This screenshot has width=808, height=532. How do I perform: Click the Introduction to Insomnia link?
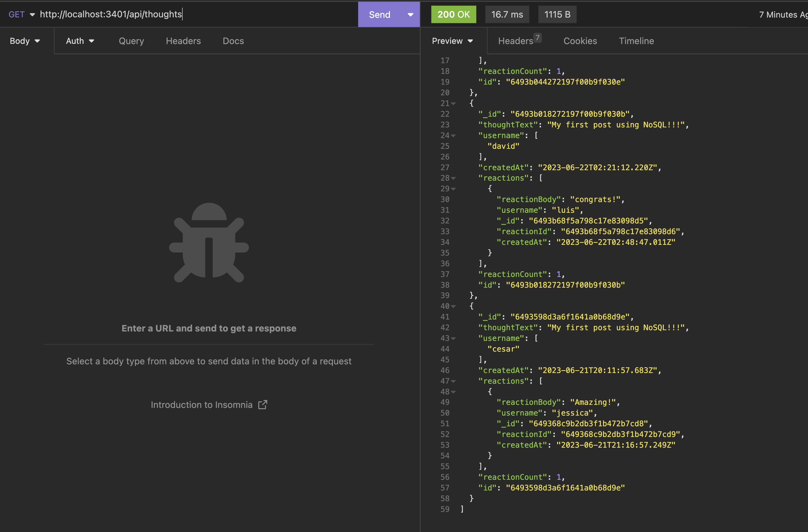[201, 405]
